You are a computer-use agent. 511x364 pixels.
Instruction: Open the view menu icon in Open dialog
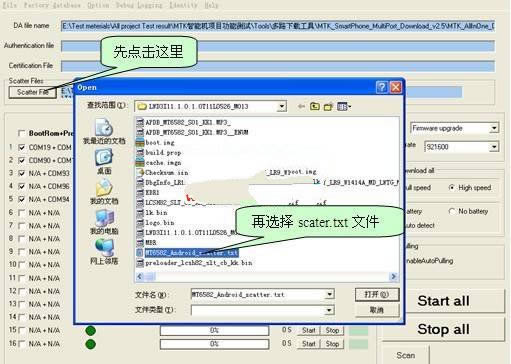[x=344, y=107]
